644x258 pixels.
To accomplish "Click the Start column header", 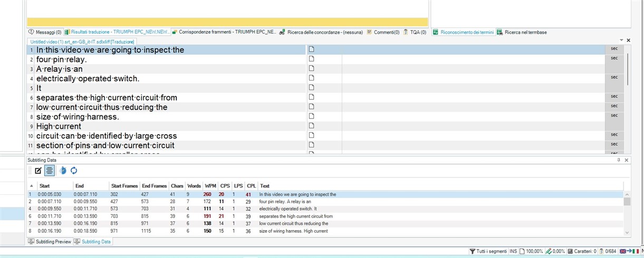I will pos(45,186).
